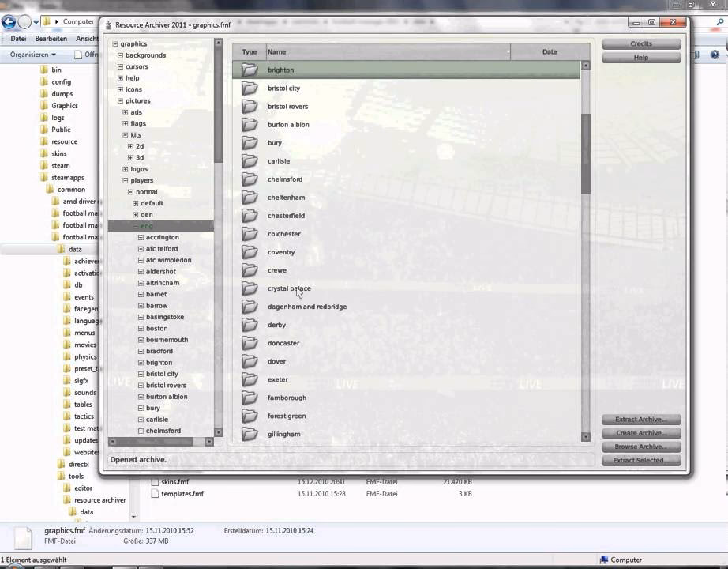This screenshot has height=569, width=728.
Task: Select the coventry folder icon
Action: tap(250, 252)
